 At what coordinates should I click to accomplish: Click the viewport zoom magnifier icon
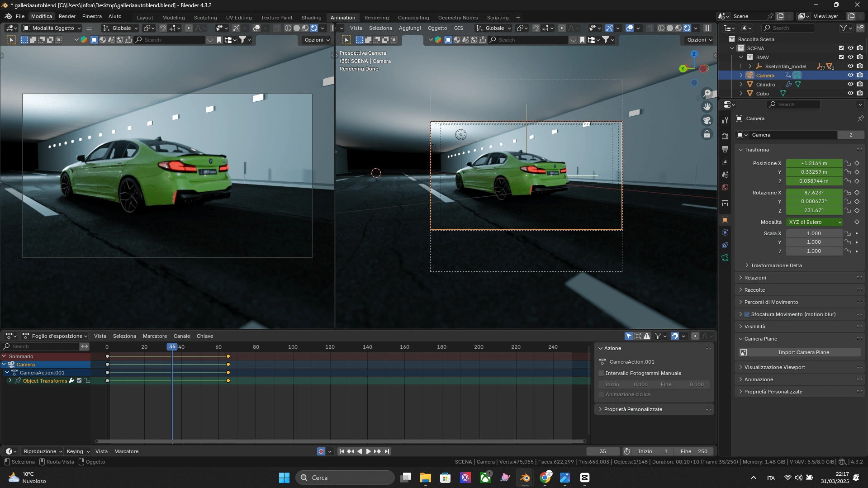(x=707, y=94)
